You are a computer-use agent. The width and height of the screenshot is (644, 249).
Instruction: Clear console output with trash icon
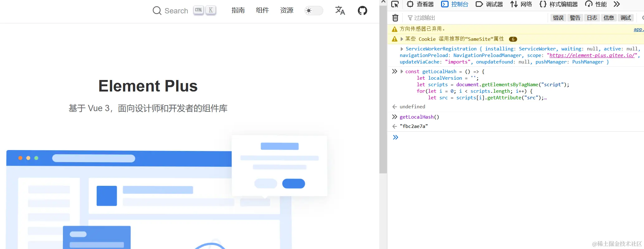[395, 18]
